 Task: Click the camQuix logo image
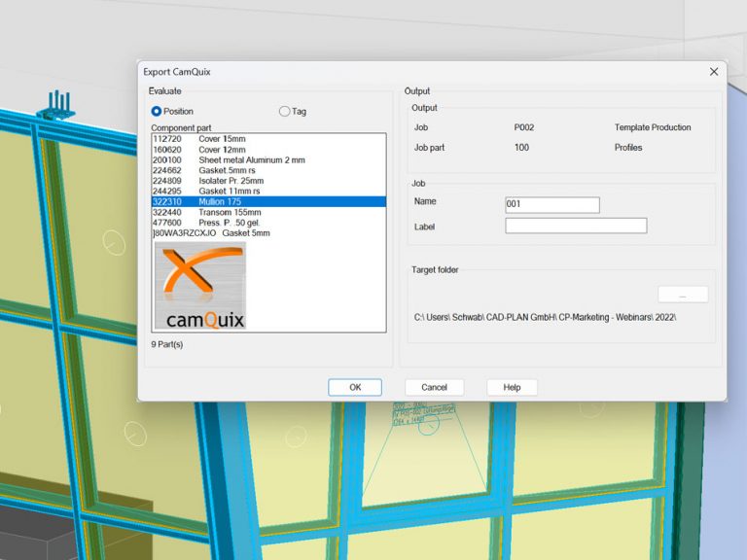pos(199,285)
